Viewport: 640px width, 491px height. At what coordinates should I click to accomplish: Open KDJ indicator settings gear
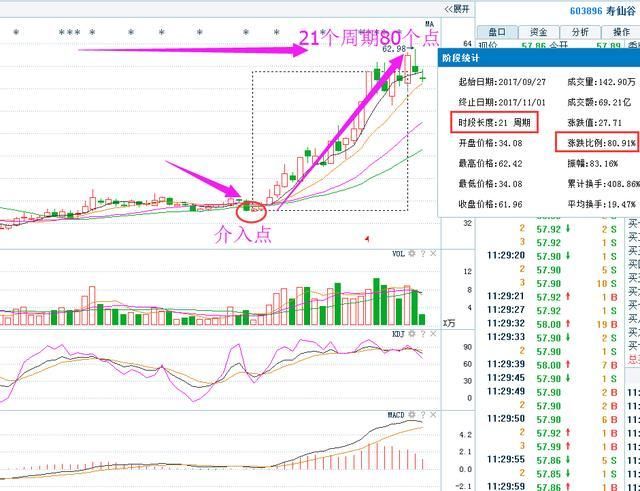412,334
